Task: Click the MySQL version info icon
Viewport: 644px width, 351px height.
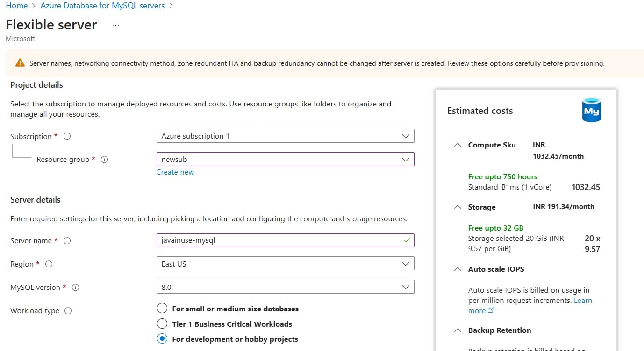Action: click(76, 288)
